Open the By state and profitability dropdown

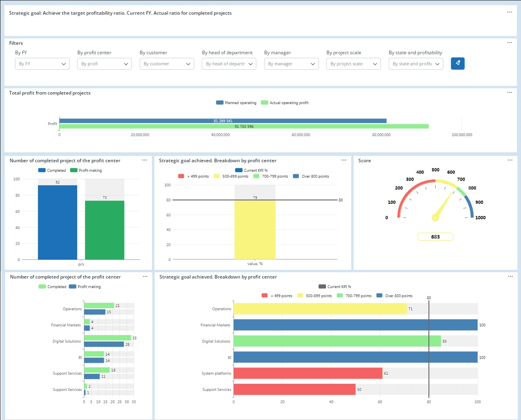pos(416,64)
